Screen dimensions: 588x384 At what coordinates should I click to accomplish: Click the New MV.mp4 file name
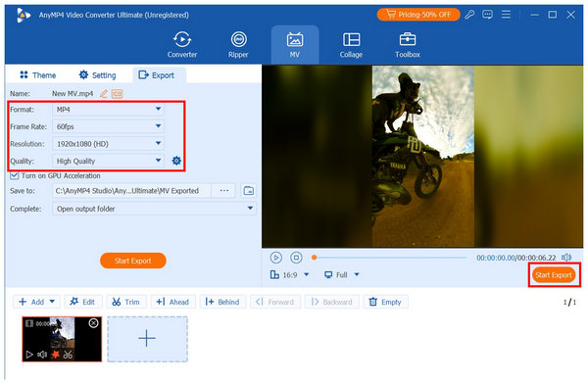point(73,93)
